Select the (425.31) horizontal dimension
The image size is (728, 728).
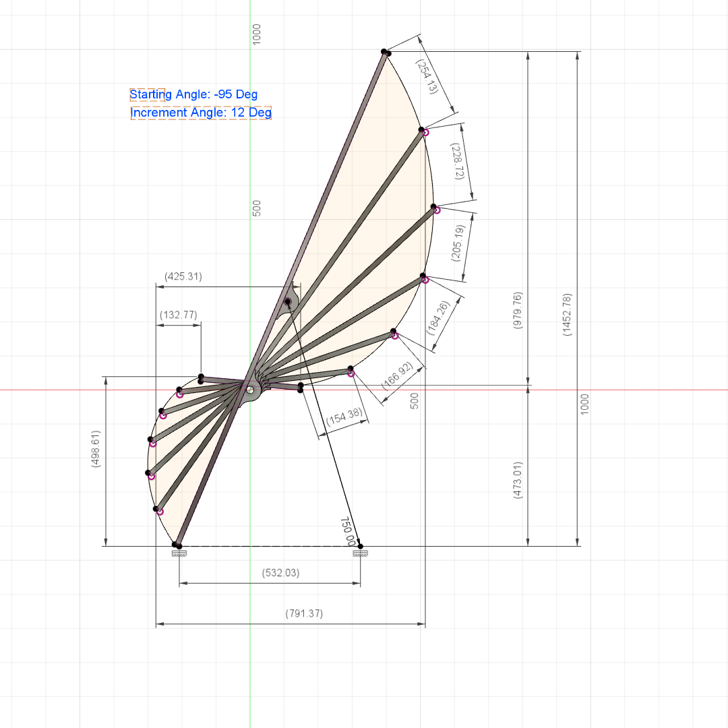[183, 276]
